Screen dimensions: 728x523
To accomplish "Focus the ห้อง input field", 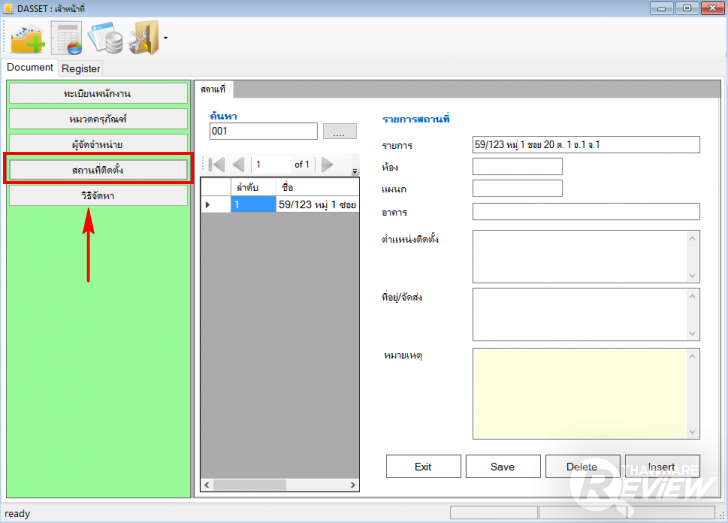I will [x=517, y=166].
